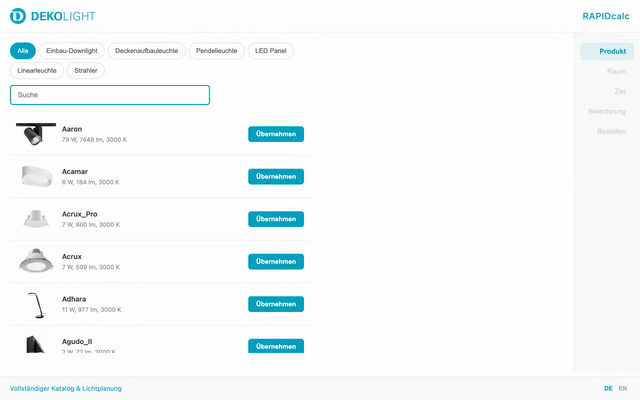Switch language to EN
Image resolution: width=640 pixels, height=400 pixels.
[x=622, y=389]
